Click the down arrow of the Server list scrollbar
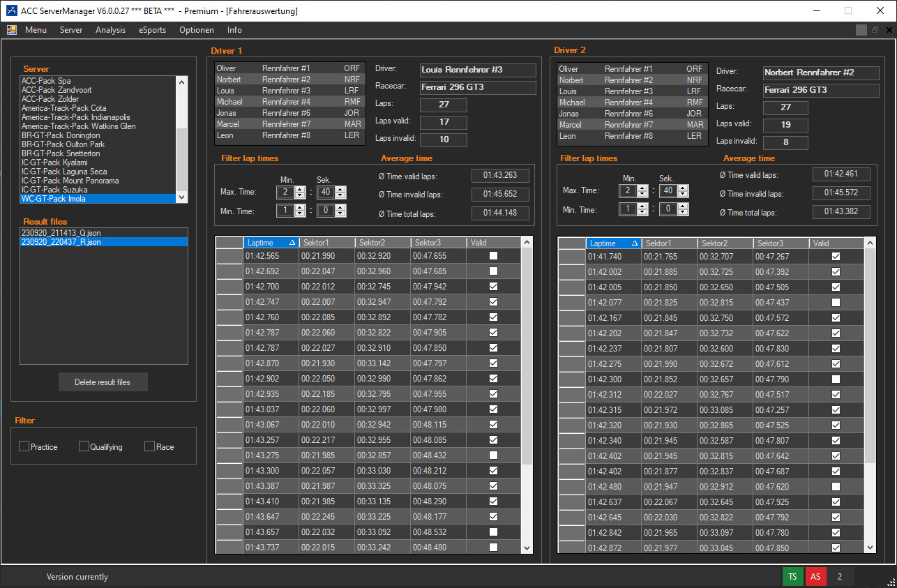This screenshot has height=588, width=897. (x=182, y=198)
